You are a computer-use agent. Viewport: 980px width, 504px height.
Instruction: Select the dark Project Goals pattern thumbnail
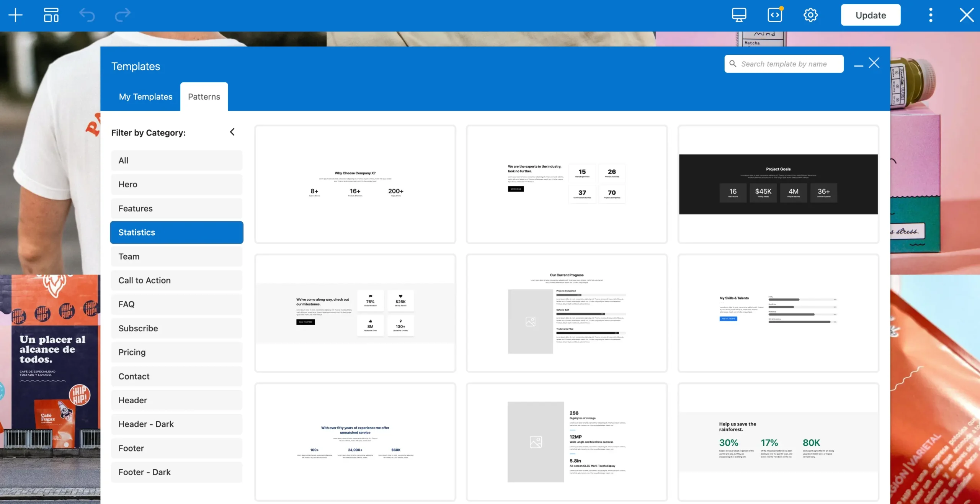pyautogui.click(x=778, y=184)
